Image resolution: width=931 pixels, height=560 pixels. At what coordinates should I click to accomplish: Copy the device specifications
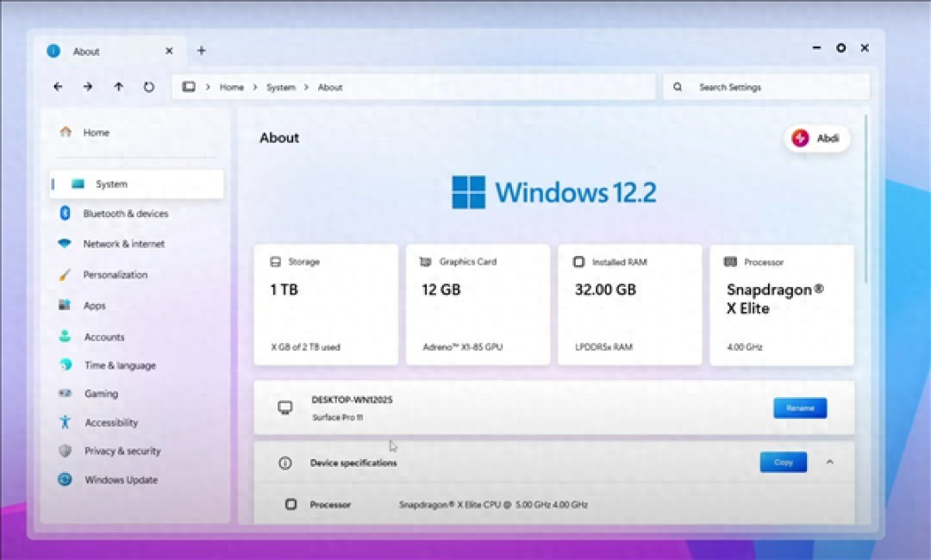click(783, 463)
